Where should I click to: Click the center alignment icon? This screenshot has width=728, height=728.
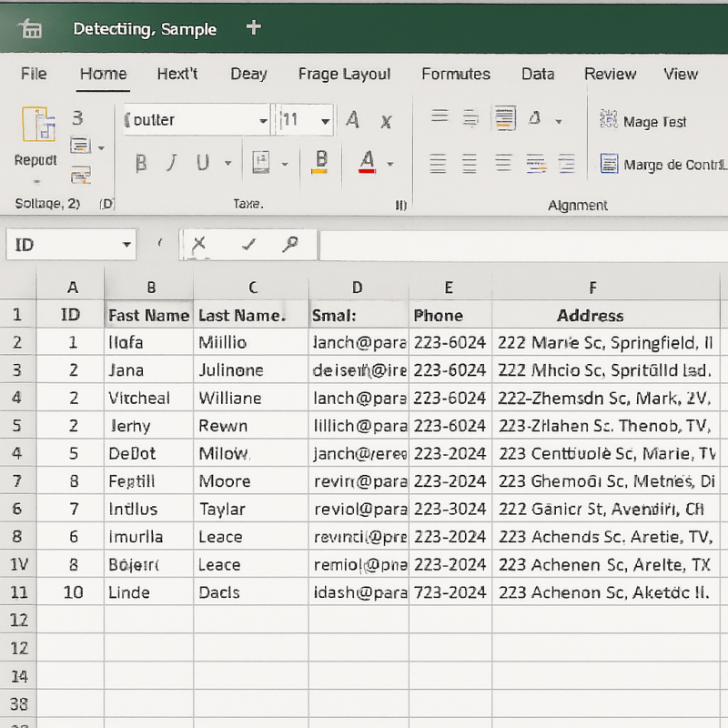point(470,164)
